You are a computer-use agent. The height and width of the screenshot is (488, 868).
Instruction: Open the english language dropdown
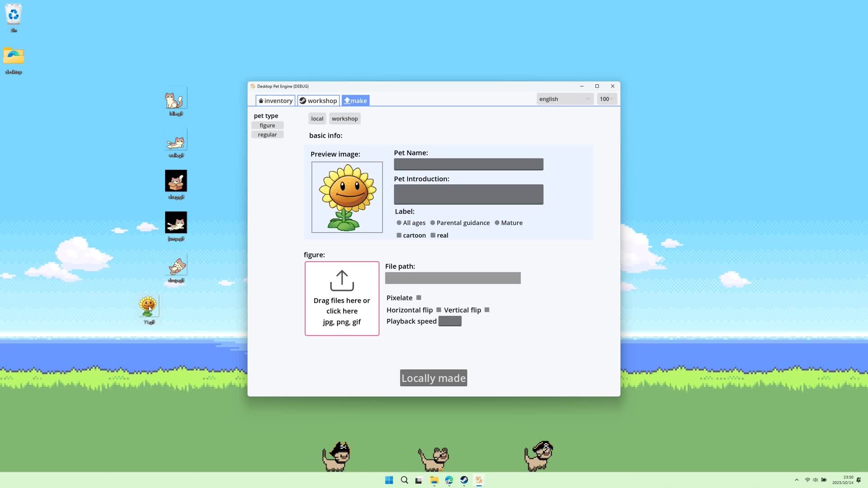click(564, 99)
